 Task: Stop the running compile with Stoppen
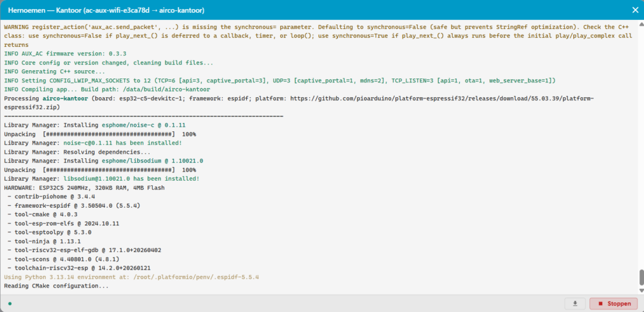(x=614, y=304)
